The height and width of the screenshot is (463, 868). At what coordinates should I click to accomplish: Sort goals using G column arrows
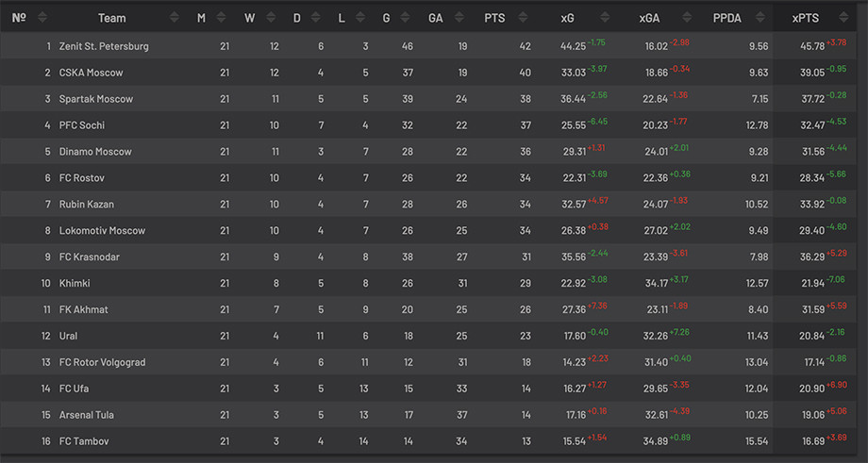point(406,18)
